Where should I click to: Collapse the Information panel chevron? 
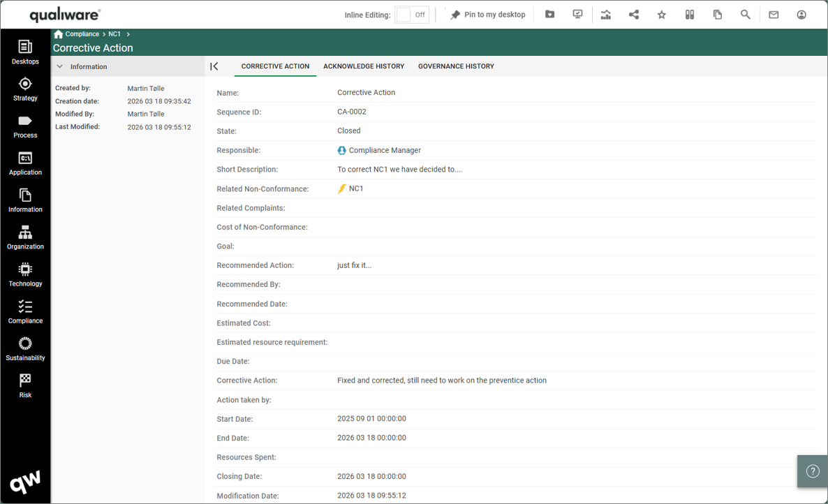[60, 67]
